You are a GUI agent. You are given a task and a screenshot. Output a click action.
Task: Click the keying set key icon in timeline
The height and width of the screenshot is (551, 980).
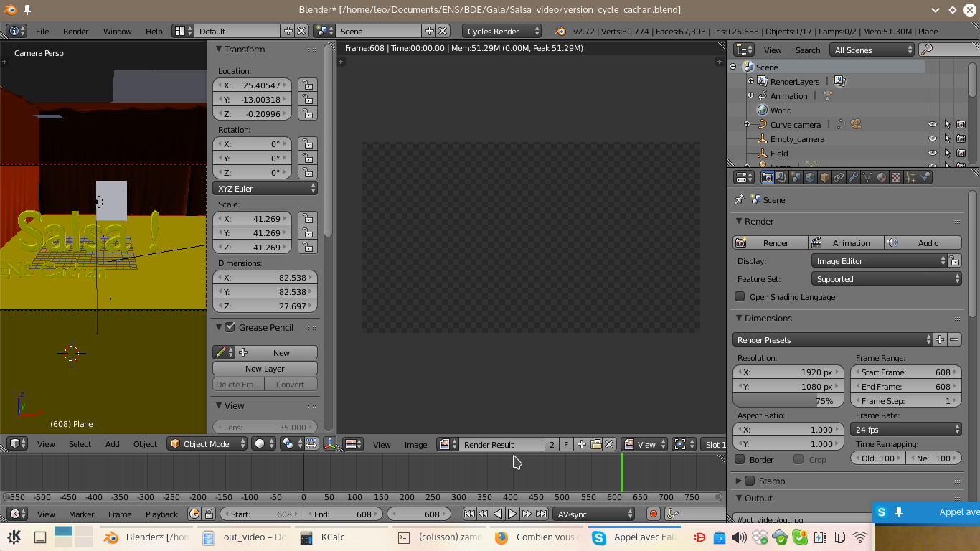pos(673,514)
